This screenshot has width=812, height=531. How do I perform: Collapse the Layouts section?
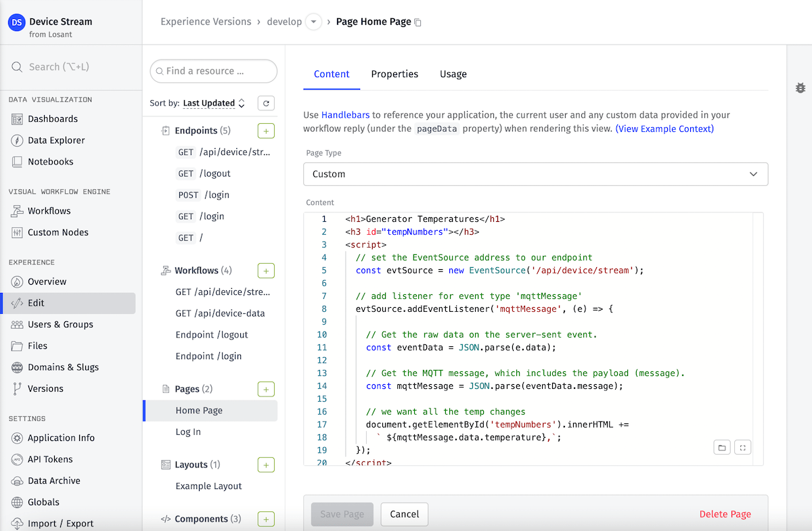click(191, 465)
